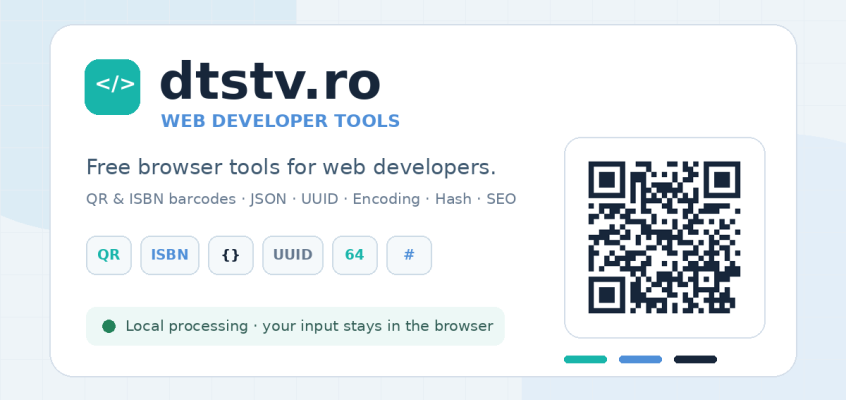The width and height of the screenshot is (846, 400).
Task: Open the 64 Base64 encoding chip
Action: coord(355,255)
